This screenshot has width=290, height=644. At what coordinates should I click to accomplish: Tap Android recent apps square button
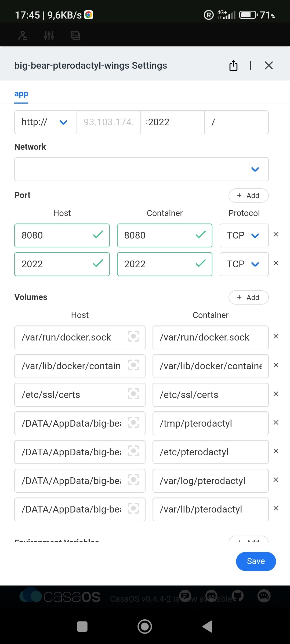point(82,627)
